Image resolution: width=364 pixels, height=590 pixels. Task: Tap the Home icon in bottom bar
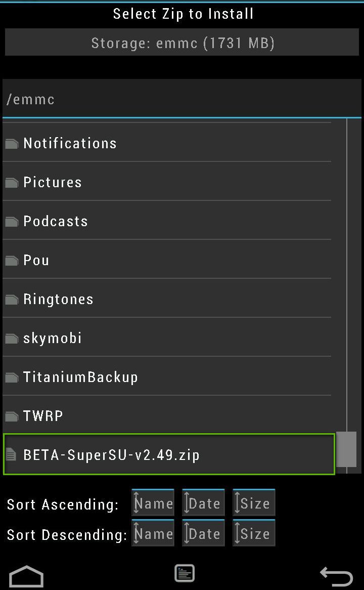pyautogui.click(x=26, y=576)
